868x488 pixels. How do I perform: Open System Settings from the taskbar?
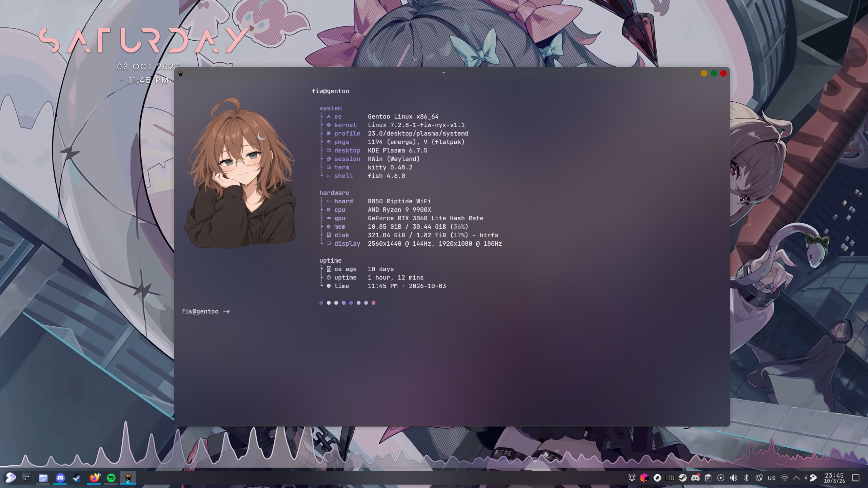pos(26,478)
